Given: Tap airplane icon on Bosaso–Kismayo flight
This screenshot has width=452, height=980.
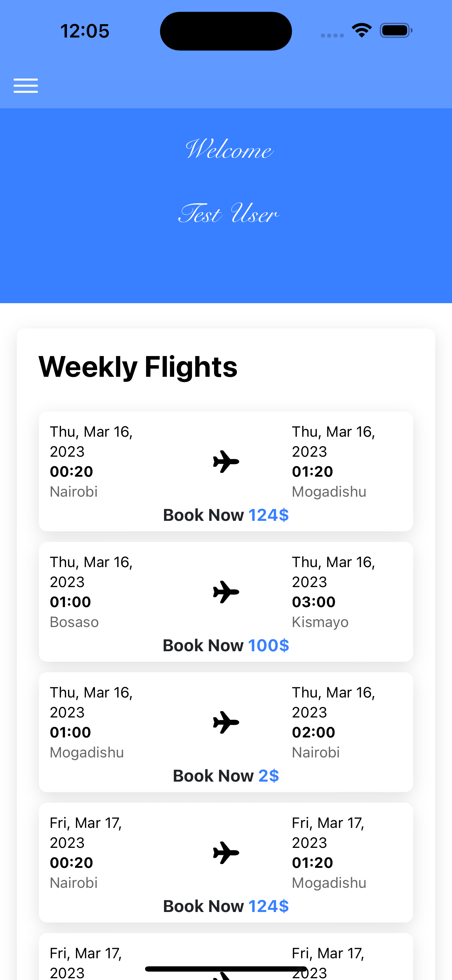Looking at the screenshot, I should point(226,592).
